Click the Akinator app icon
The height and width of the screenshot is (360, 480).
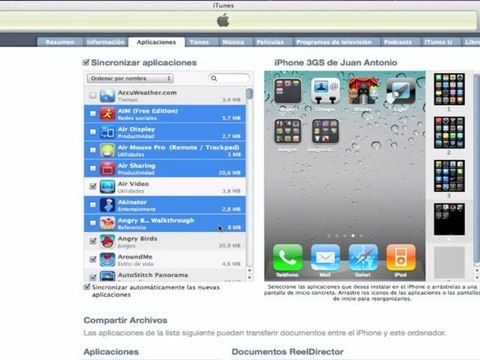click(107, 205)
